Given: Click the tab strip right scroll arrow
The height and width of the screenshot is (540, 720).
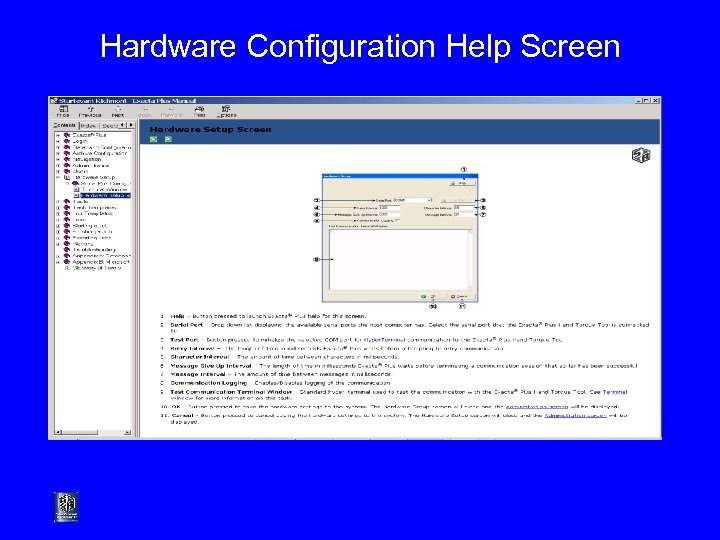Looking at the screenshot, I should click(131, 125).
